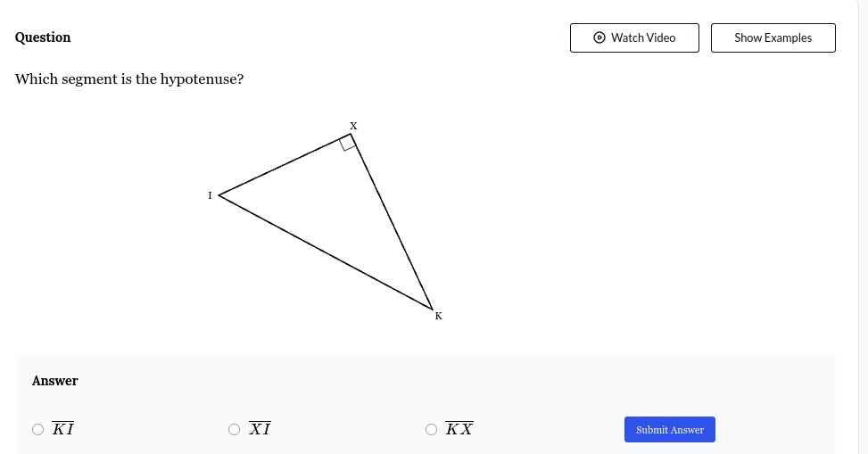The image size is (868, 454).
Task: Click the vertex label X on the triangle
Action: click(x=353, y=127)
